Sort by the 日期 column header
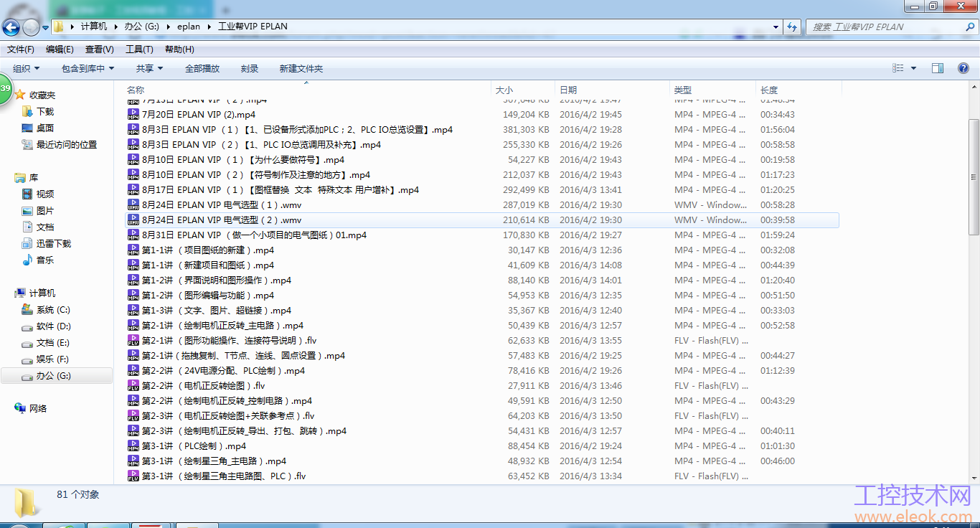Viewport: 980px width, 528px height. [612, 90]
